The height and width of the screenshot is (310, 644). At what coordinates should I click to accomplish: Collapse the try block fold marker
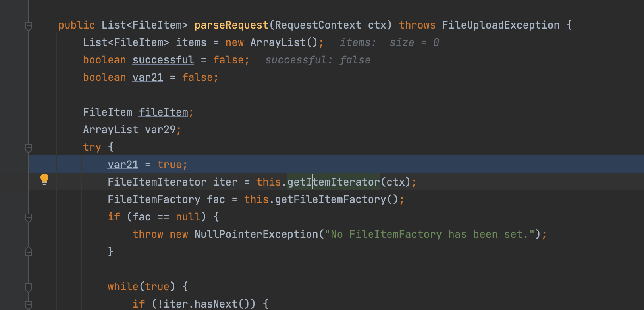tap(29, 148)
